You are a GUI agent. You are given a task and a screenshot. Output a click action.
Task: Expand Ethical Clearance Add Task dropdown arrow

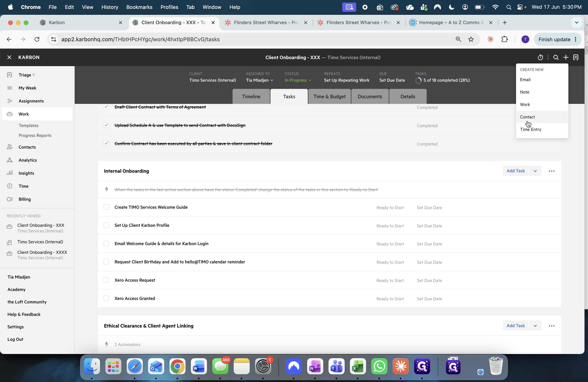pyautogui.click(x=535, y=326)
